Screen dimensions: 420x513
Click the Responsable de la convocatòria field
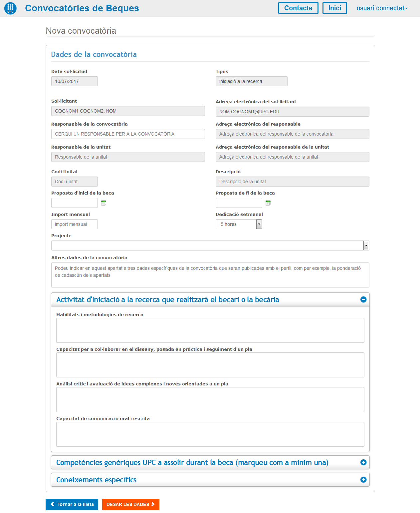[x=128, y=134]
